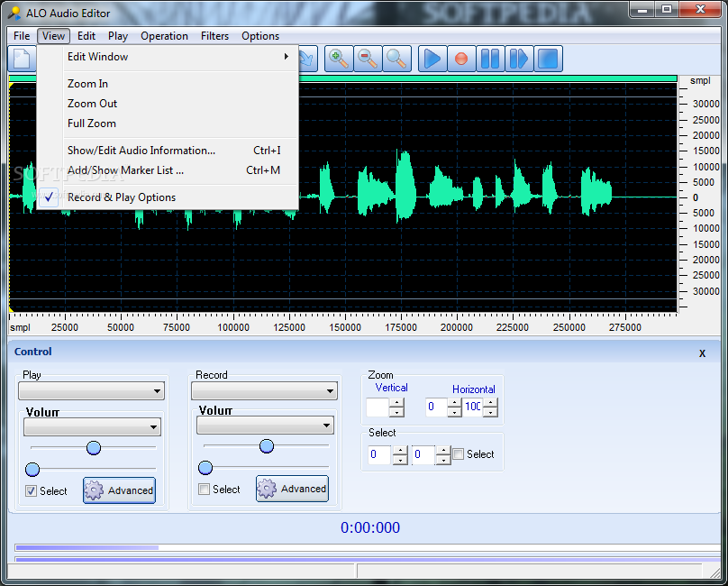
Task: Decrease the Select end value
Action: tap(443, 460)
